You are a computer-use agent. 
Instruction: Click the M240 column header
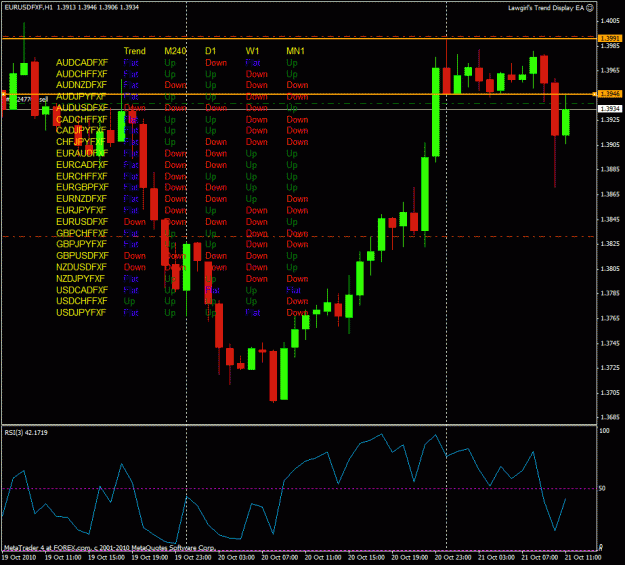point(175,51)
